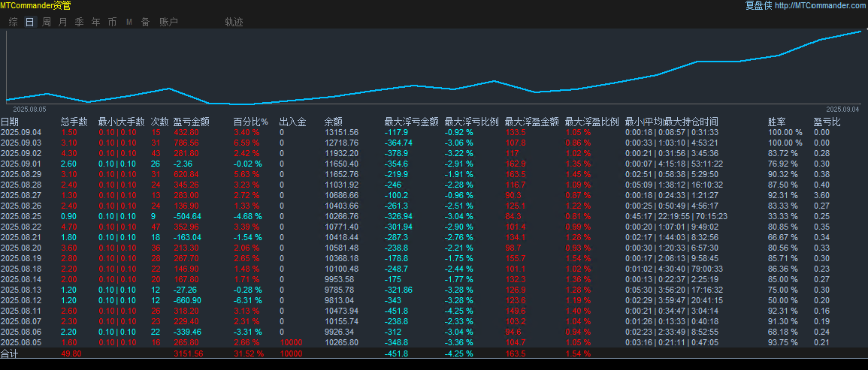Sort by the 日期 date column header
Screen dimensions: 868x370
tap(10, 122)
